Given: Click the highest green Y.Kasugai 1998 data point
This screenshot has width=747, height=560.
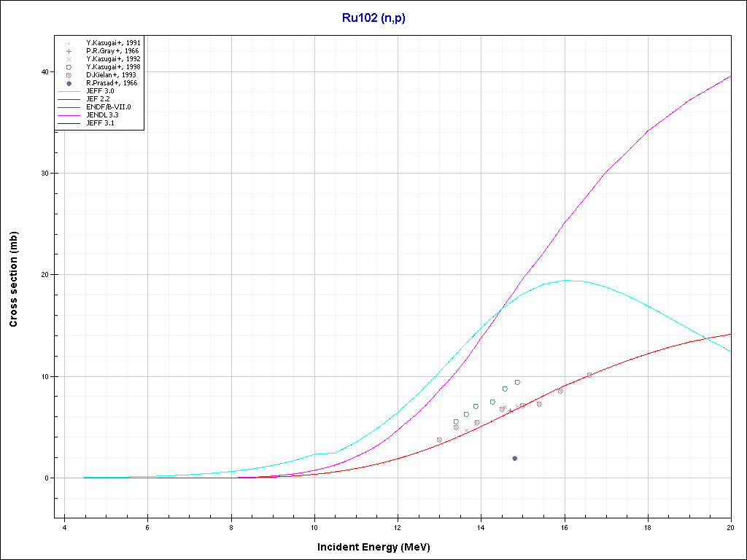Looking at the screenshot, I should coord(517,382).
